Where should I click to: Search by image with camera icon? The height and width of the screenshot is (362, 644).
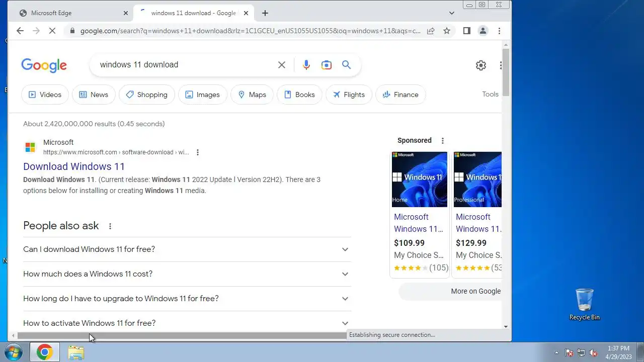[x=327, y=65]
